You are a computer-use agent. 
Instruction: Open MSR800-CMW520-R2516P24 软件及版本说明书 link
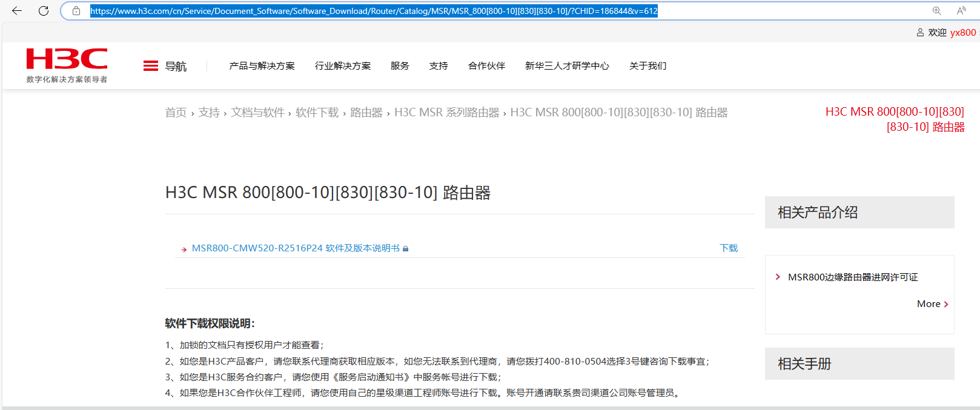(x=296, y=248)
